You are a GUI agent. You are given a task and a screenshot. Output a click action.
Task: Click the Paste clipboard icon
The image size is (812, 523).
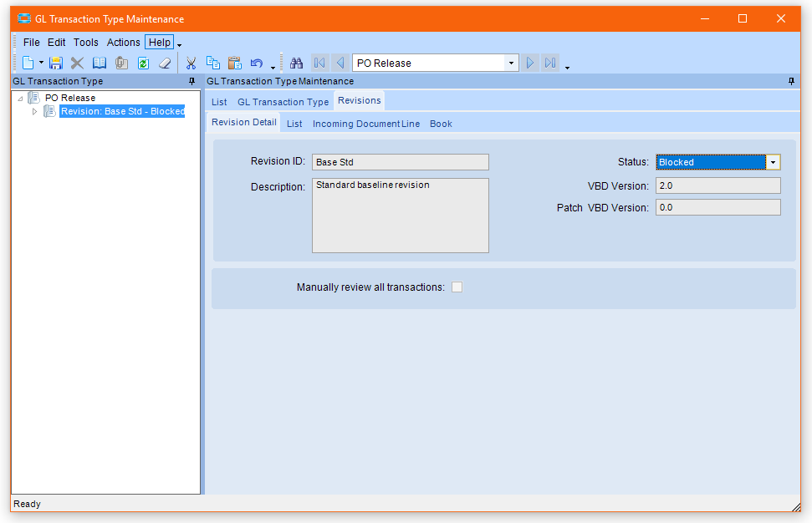[x=235, y=63]
